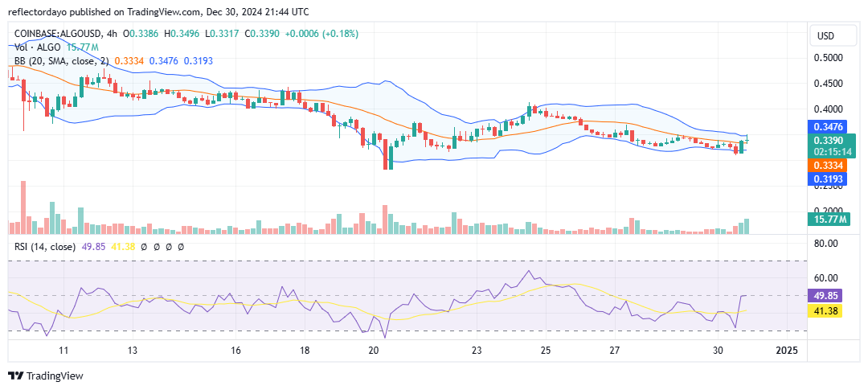Click the open price O0.3386 value
Image resolution: width=868 pixels, height=390 pixels.
[x=141, y=34]
